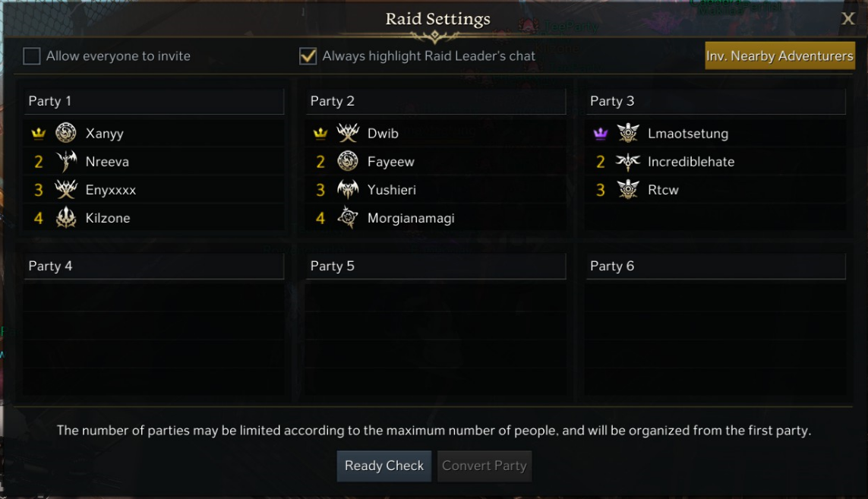Click the class icon beside Morgianamagi

[x=348, y=218]
